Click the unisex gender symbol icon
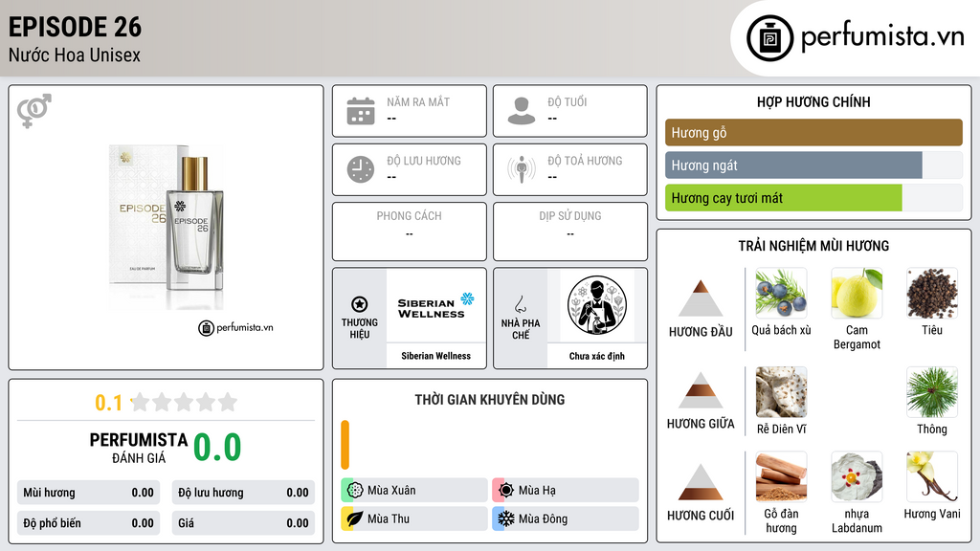The width and height of the screenshot is (980, 551). pos(34,111)
